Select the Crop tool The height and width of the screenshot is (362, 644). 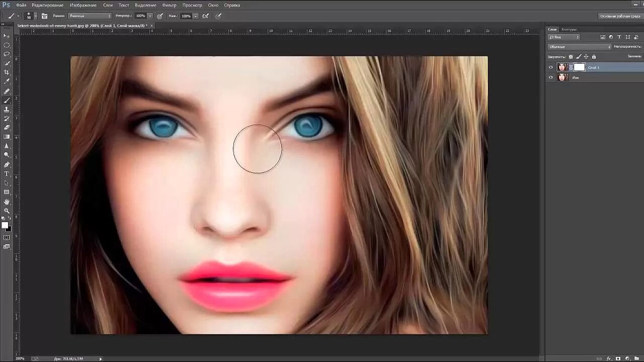point(7,72)
